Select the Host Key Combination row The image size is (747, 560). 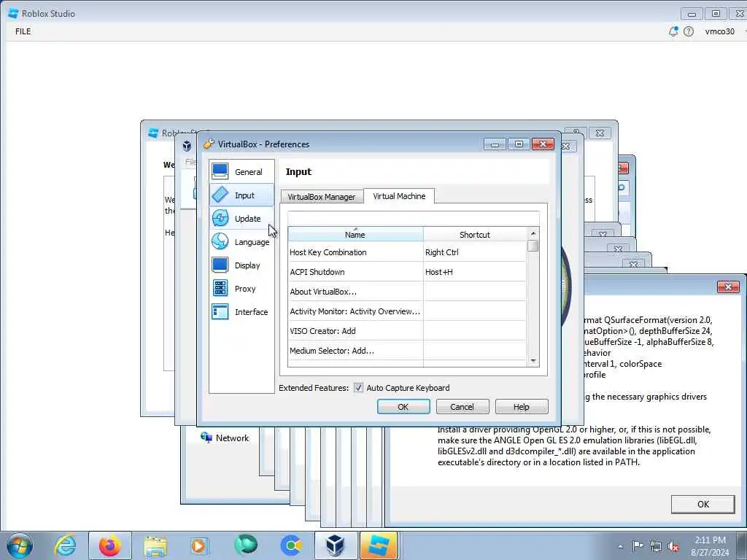407,252
